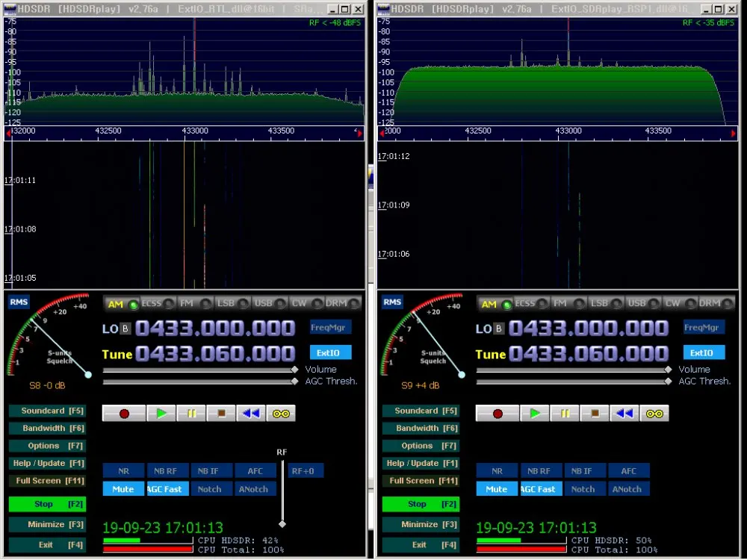Start recording in the left HDSDR window
This screenshot has height=560, width=747.
124,414
